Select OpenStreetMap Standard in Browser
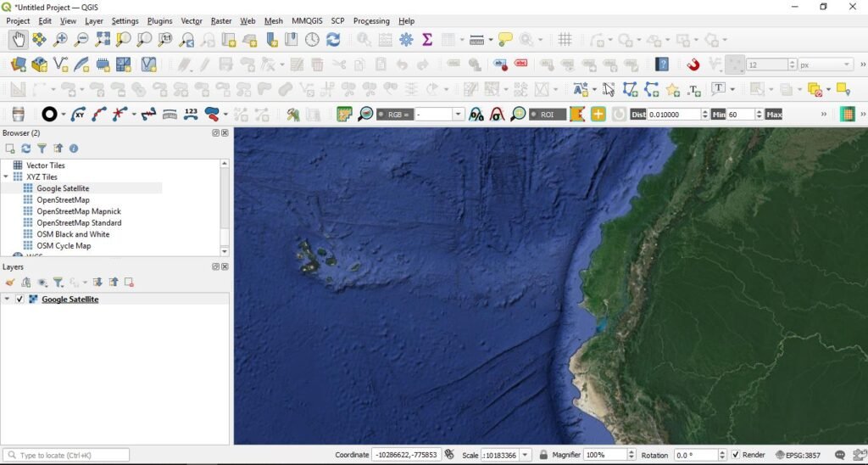The width and height of the screenshot is (868, 465). point(79,222)
